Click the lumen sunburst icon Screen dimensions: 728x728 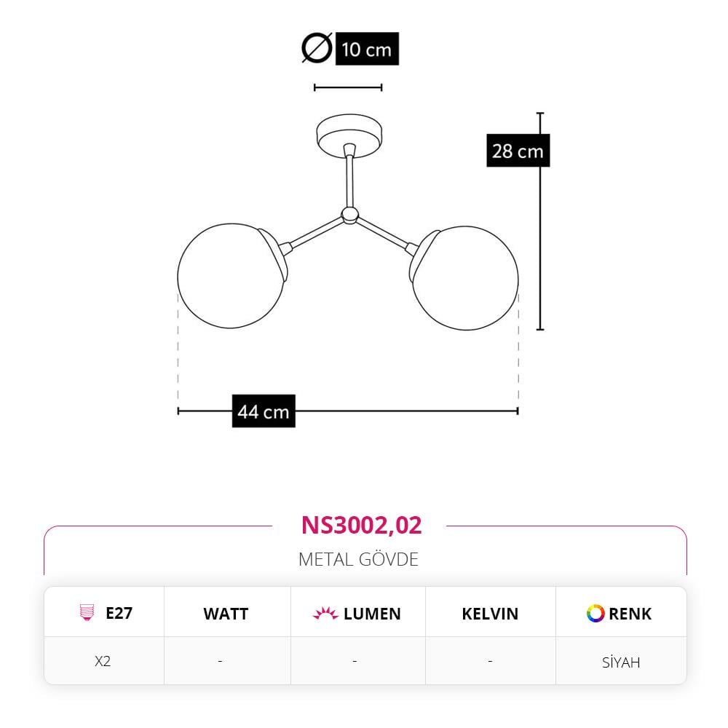(325, 613)
